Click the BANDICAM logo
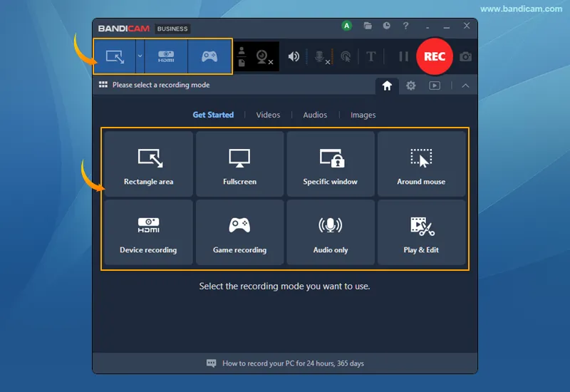The width and height of the screenshot is (570, 392). pos(123,29)
